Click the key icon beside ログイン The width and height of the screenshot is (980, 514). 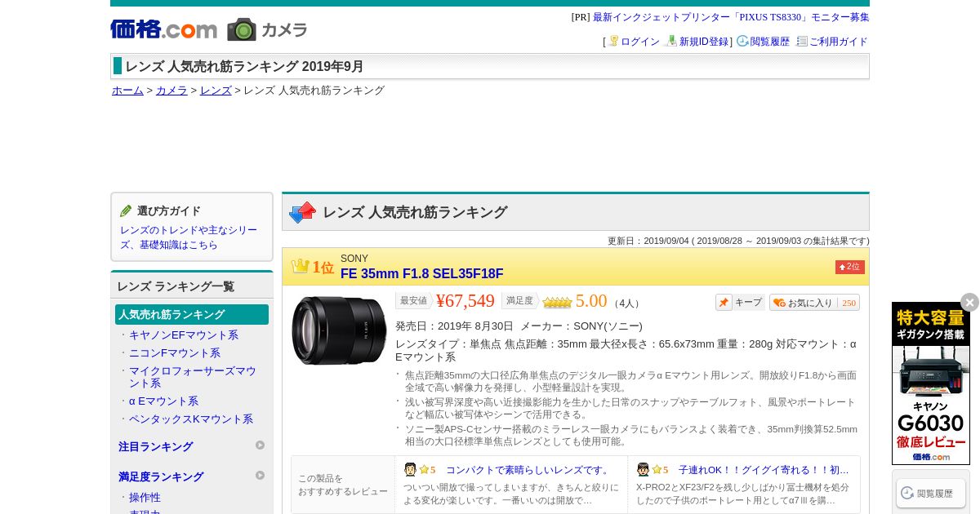tap(613, 41)
